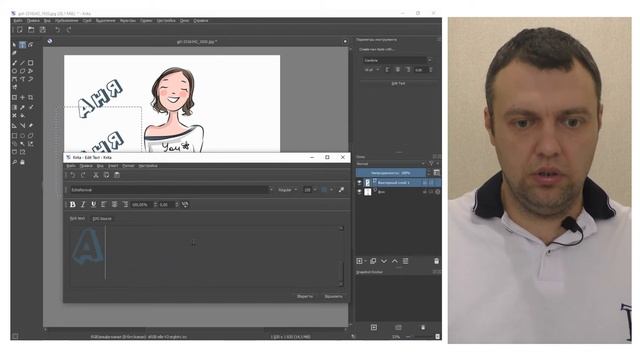This screenshot has height=360, width=640.
Task: Hide the selected vector layer
Action: click(360, 183)
